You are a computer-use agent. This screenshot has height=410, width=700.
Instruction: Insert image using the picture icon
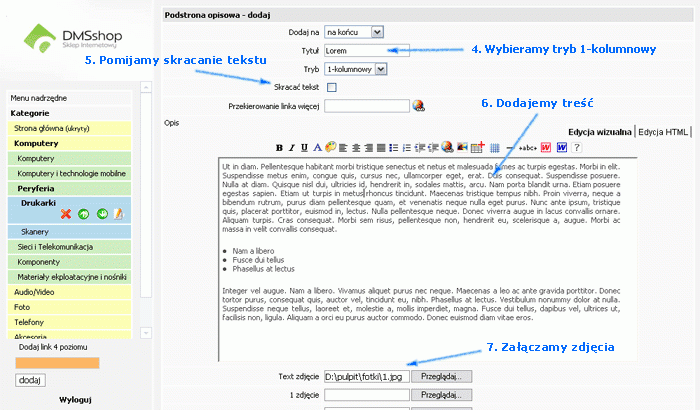(462, 147)
